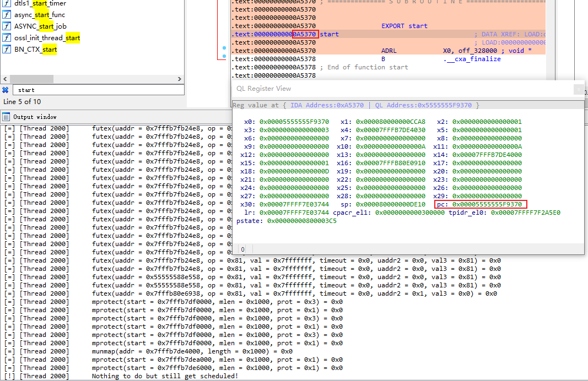
Task: Click the Output window panel icon
Action: click(6, 117)
